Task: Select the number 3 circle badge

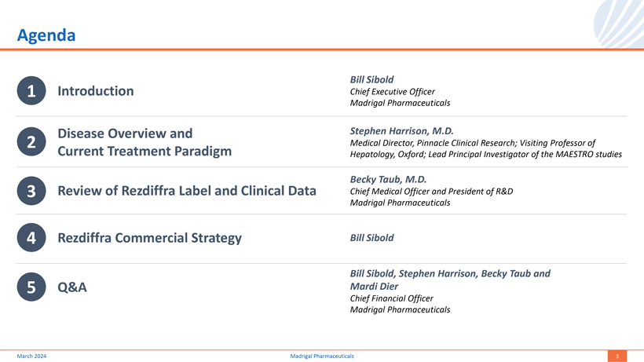Action: pyautogui.click(x=30, y=191)
